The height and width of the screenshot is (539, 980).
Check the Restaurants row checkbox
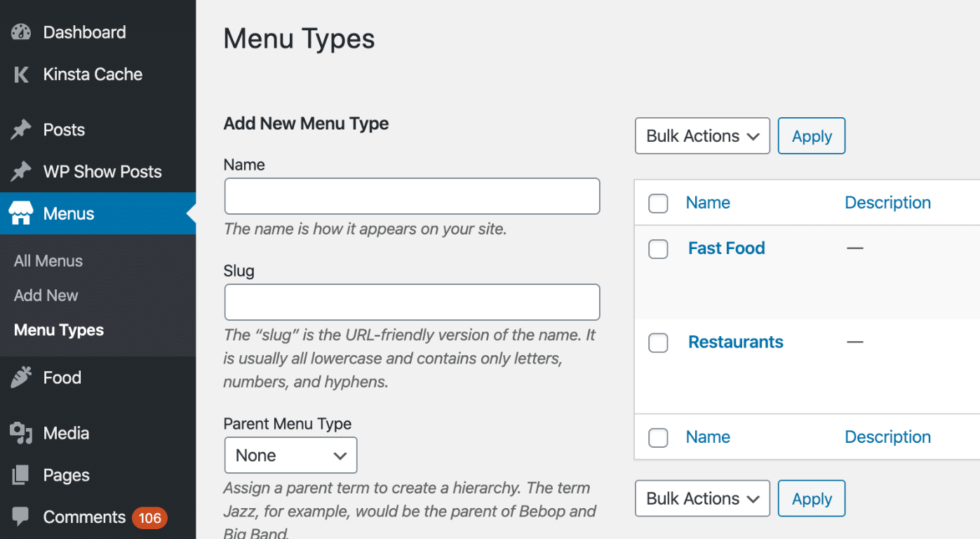pos(658,343)
